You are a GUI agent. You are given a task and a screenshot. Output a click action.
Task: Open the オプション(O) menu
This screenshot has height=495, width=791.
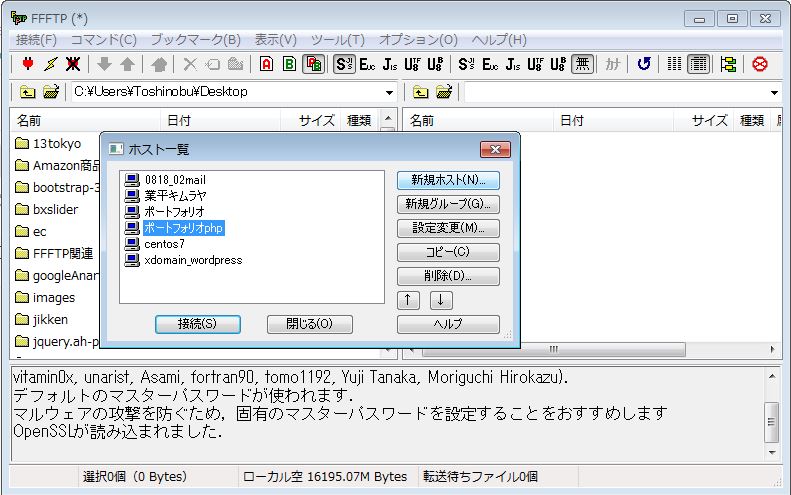pyautogui.click(x=418, y=39)
